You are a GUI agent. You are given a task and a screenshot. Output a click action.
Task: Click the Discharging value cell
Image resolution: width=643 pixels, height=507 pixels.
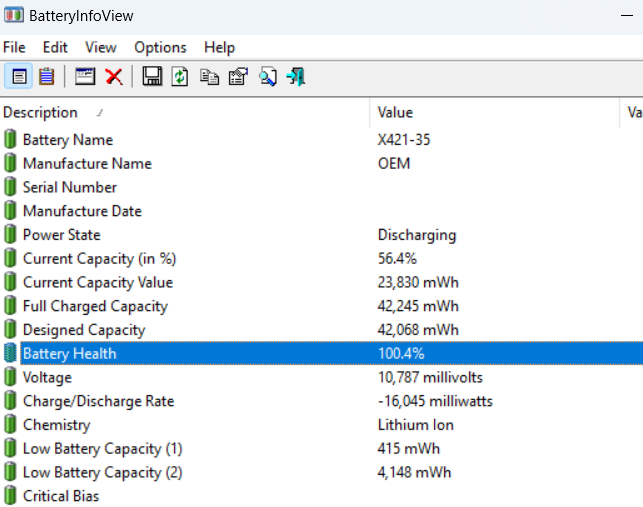(417, 235)
